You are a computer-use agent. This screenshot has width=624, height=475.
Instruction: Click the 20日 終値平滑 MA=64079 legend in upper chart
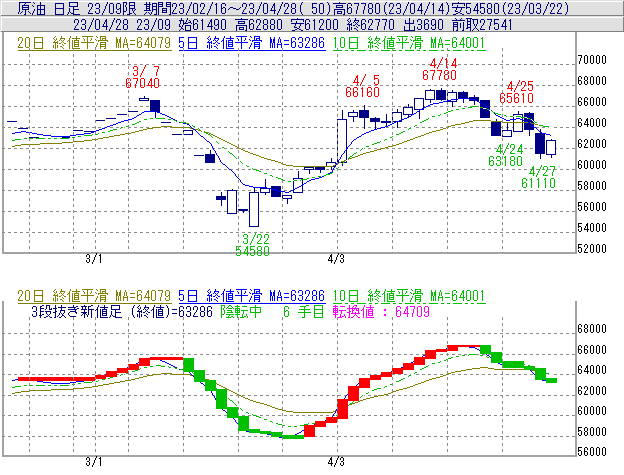(x=94, y=43)
